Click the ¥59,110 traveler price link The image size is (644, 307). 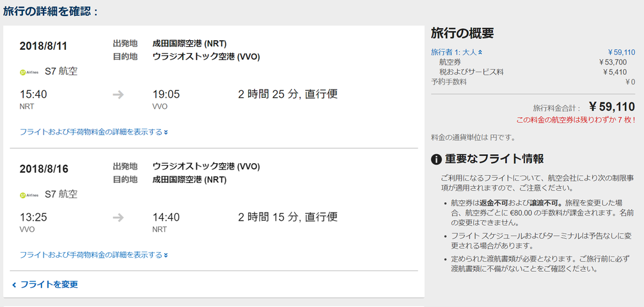[x=622, y=52]
